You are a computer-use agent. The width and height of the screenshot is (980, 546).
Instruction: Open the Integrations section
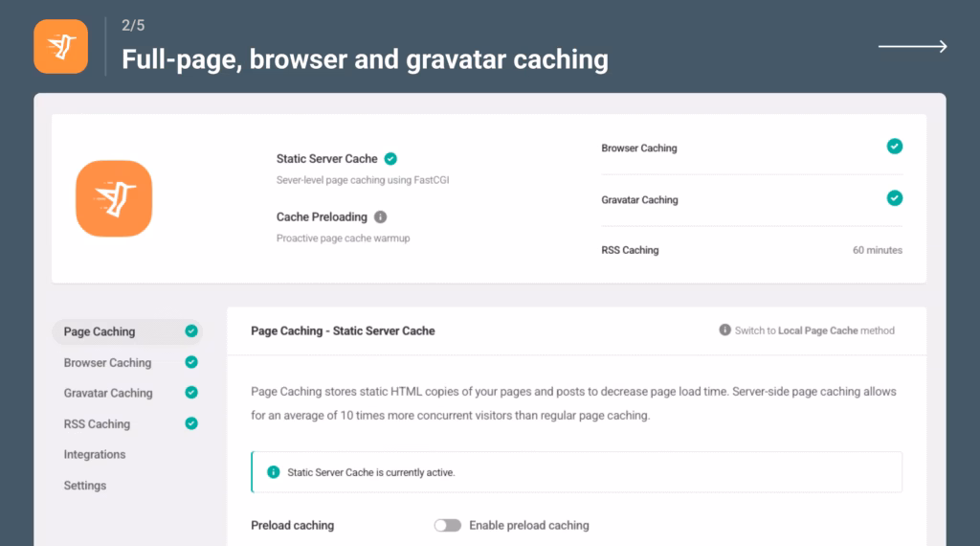click(x=95, y=455)
